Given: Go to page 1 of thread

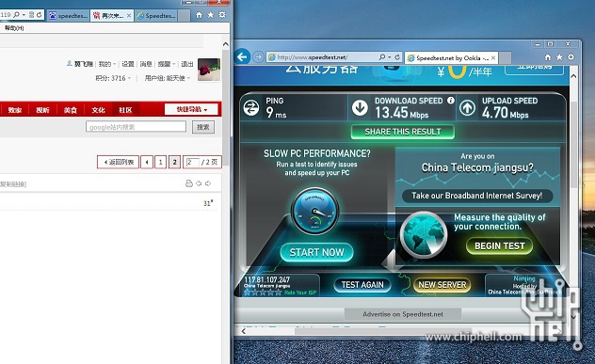Looking at the screenshot, I should (160, 163).
